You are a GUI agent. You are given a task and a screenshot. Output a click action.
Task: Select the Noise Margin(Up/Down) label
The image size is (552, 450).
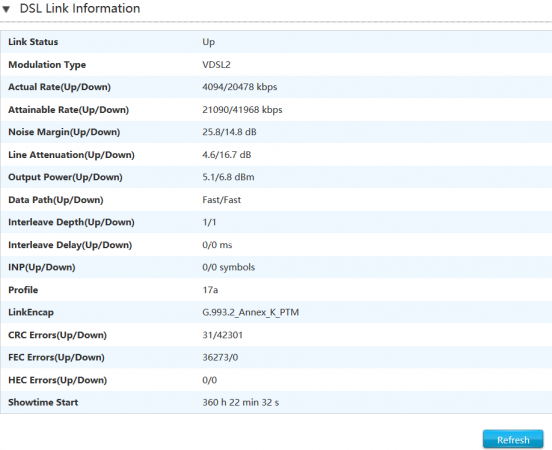(x=64, y=132)
